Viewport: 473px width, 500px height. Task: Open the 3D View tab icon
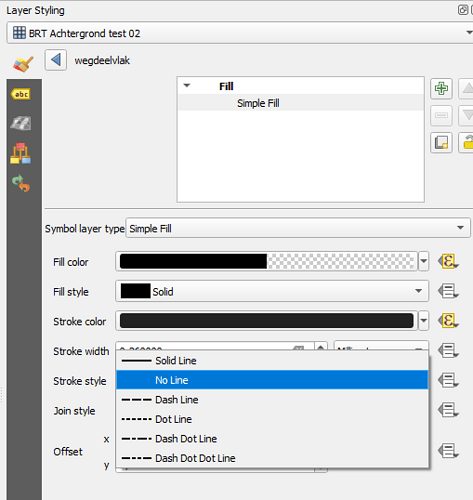[x=21, y=123]
